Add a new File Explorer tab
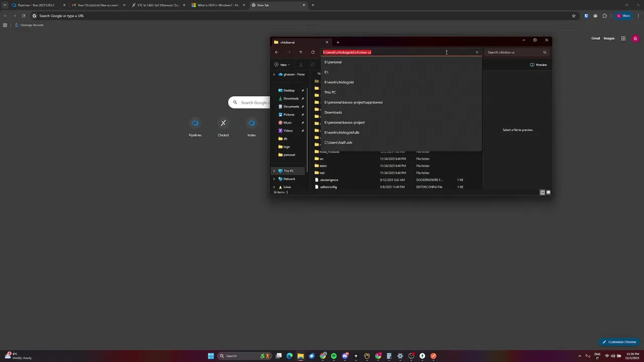Screen dimensions: 644x362 coord(338,42)
